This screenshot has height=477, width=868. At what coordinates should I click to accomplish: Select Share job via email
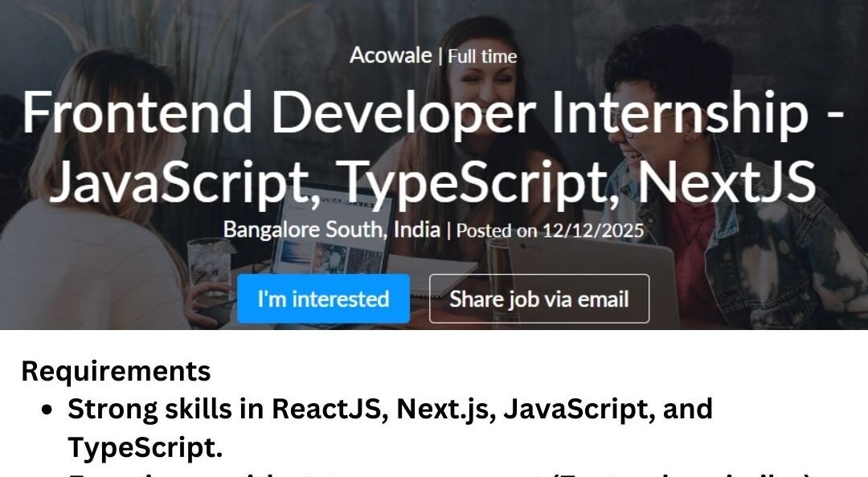pos(538,299)
